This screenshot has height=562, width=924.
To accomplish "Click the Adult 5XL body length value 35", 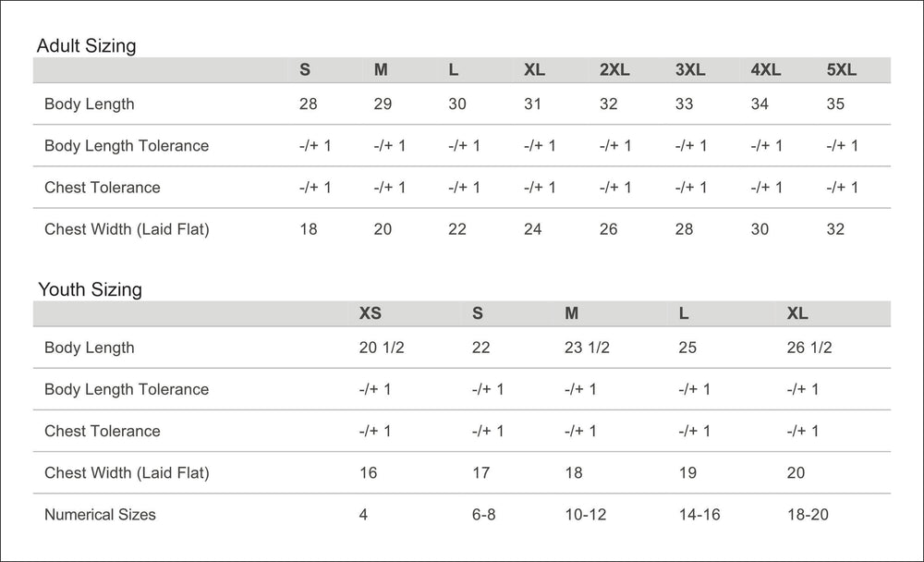I will coord(835,104).
